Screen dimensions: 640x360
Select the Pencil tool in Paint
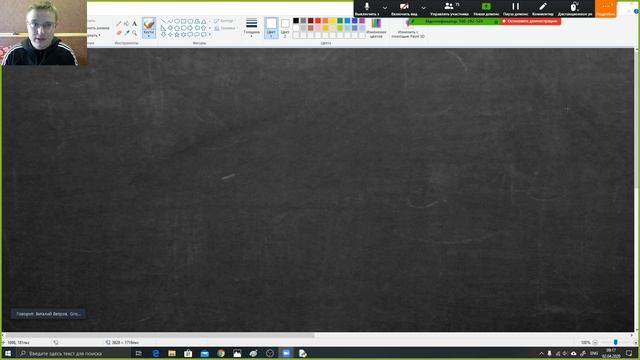pos(119,24)
